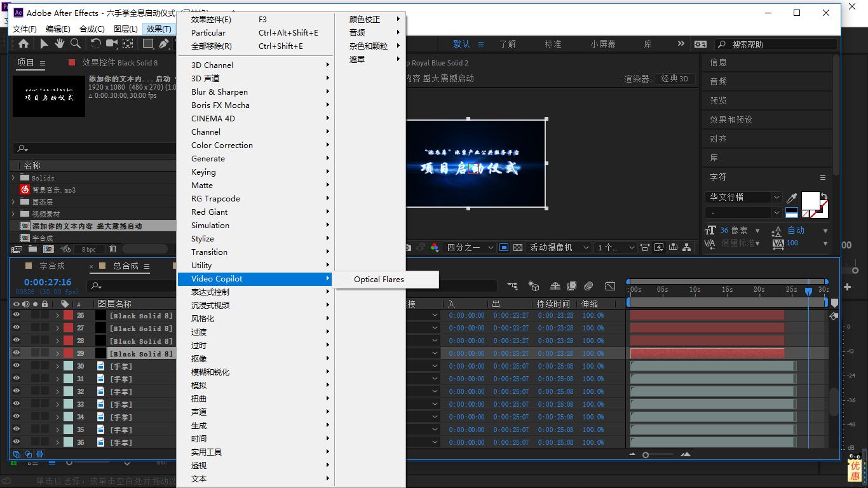Image resolution: width=868 pixels, height=488 pixels.
Task: Switch to the 标准 workspace
Action: coord(553,44)
